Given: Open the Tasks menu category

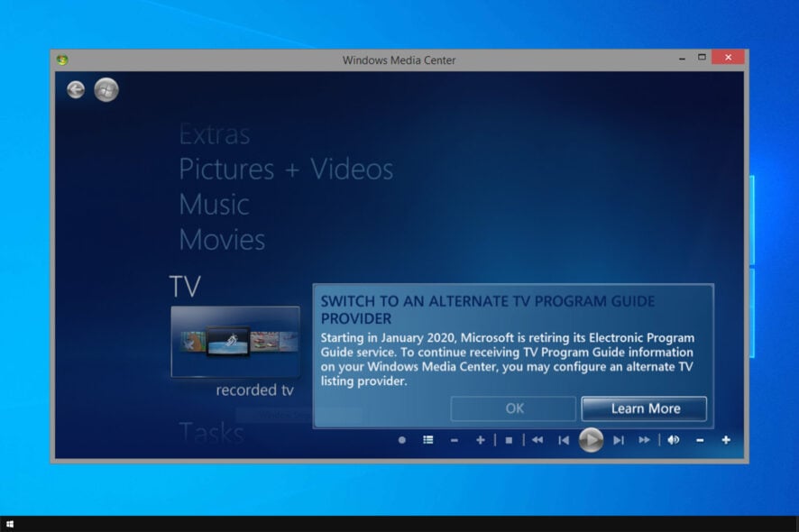Looking at the screenshot, I should pyautogui.click(x=211, y=434).
